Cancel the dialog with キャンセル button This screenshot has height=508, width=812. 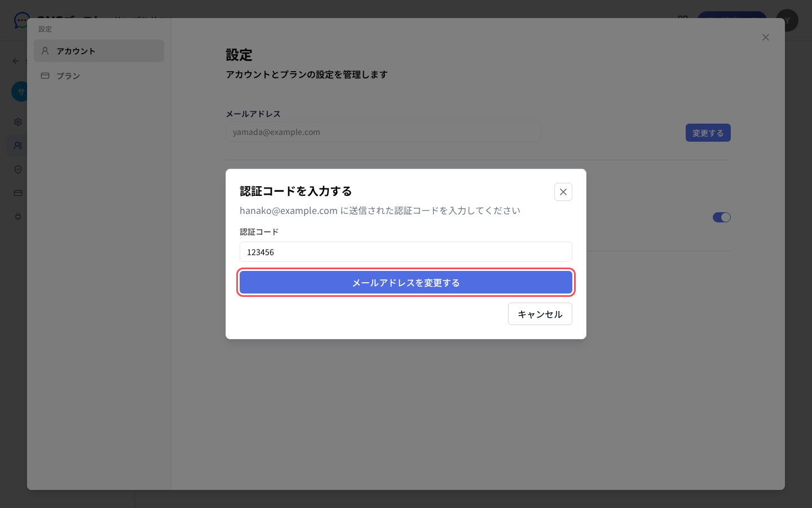[x=540, y=314]
